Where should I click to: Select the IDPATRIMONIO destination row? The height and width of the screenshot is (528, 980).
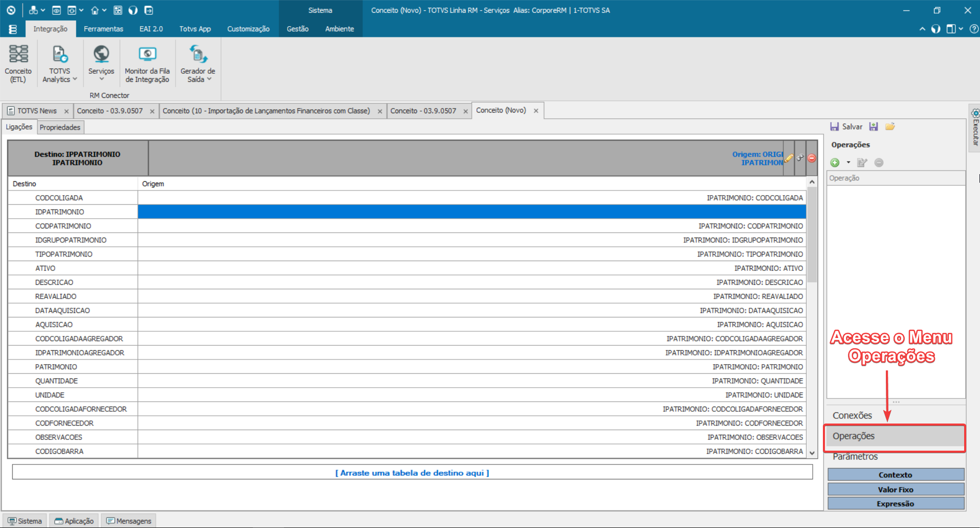[407, 212]
